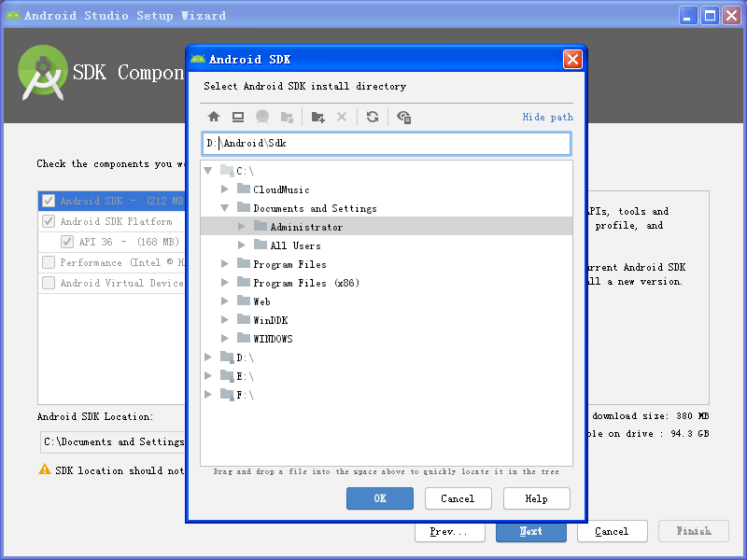This screenshot has width=747, height=560.
Task: Collapse Documents and Settings folder
Action: pos(225,208)
